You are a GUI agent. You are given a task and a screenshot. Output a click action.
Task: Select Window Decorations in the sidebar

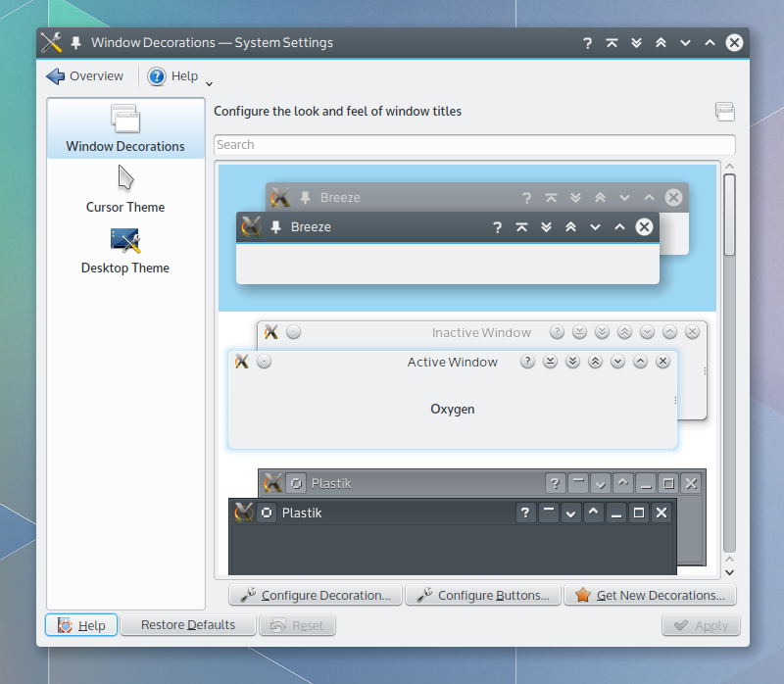pyautogui.click(x=125, y=128)
